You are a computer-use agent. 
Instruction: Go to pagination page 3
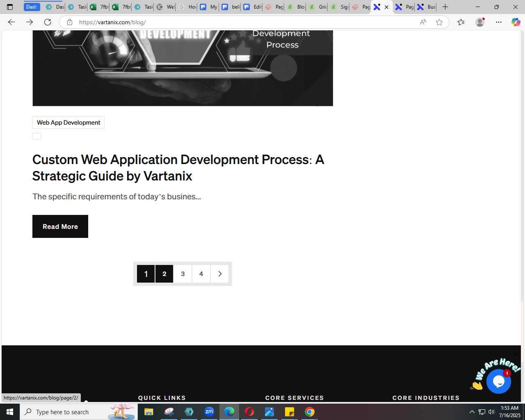[183, 274]
